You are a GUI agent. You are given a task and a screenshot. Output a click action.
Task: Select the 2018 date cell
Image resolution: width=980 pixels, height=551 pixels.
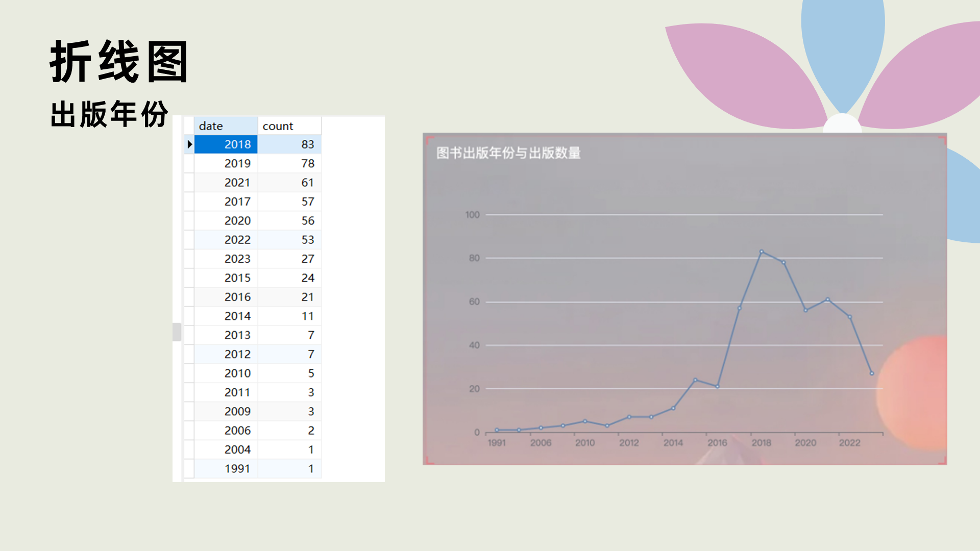[x=226, y=144]
